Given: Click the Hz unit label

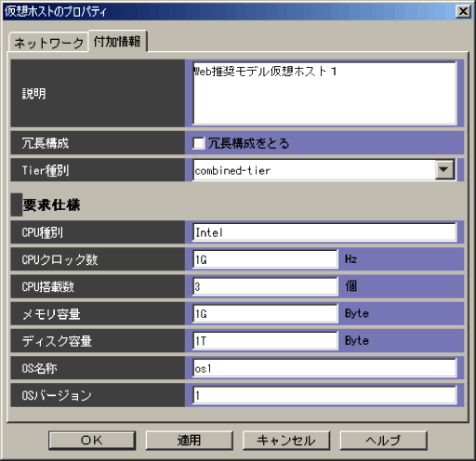Looking at the screenshot, I should coord(350,259).
